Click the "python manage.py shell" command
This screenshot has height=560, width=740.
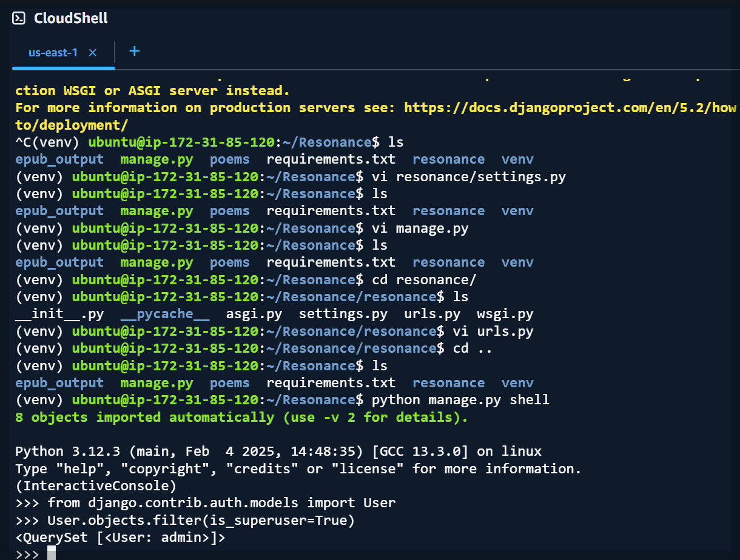point(460,400)
